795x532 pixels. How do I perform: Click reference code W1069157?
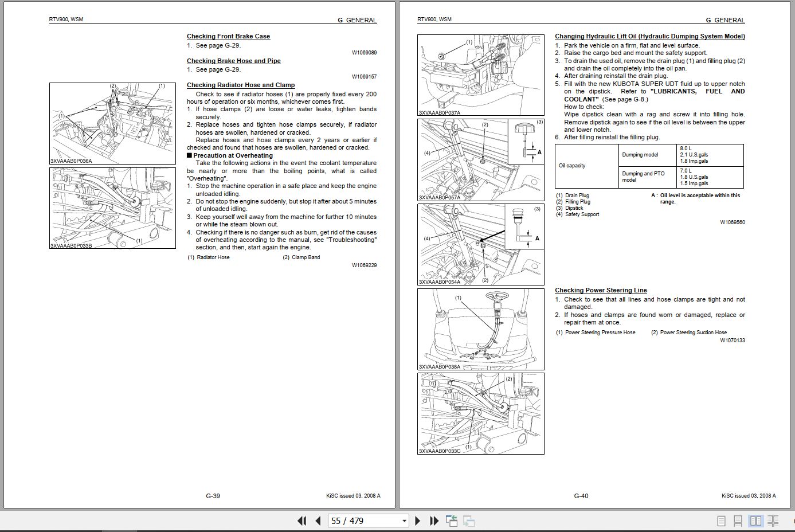(365, 76)
